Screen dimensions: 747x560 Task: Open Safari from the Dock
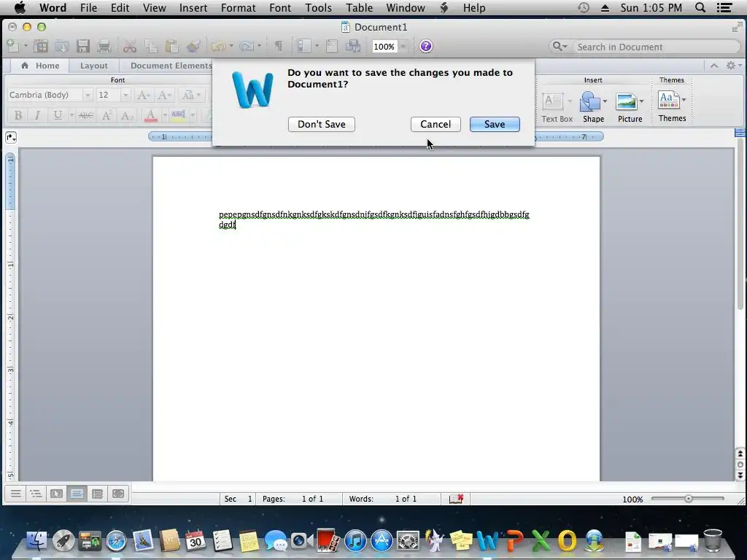tap(116, 540)
